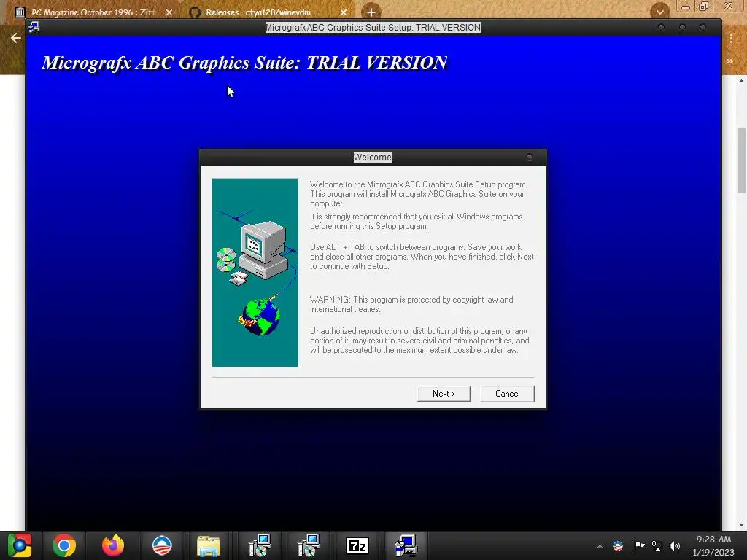Close the winevdm Releases browser tab

point(344,12)
